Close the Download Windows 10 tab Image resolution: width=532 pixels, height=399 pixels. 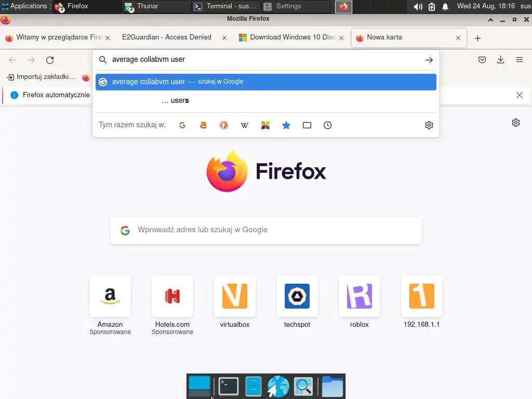point(341,38)
